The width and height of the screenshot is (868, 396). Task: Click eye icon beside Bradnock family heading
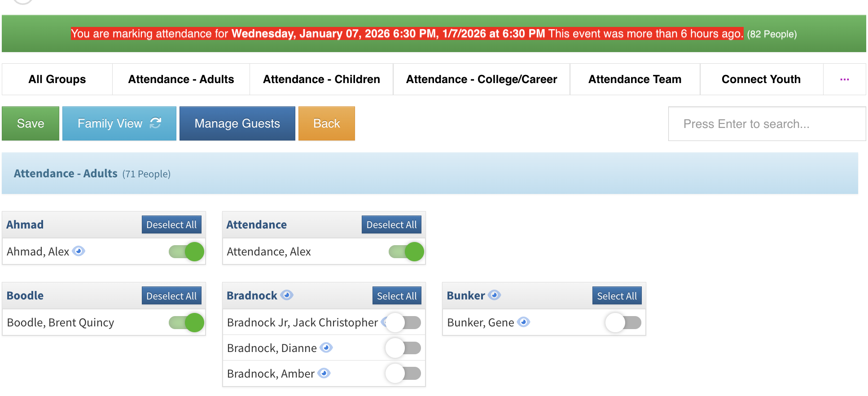287,295
